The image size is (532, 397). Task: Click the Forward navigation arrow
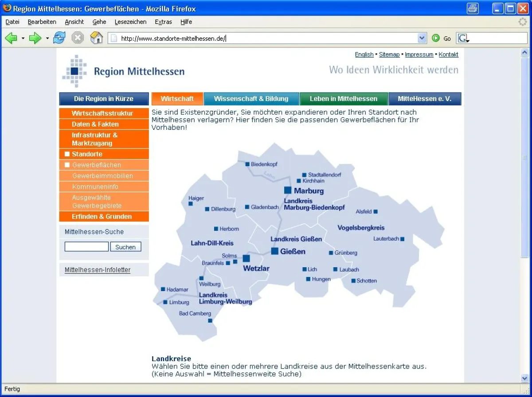(x=35, y=38)
